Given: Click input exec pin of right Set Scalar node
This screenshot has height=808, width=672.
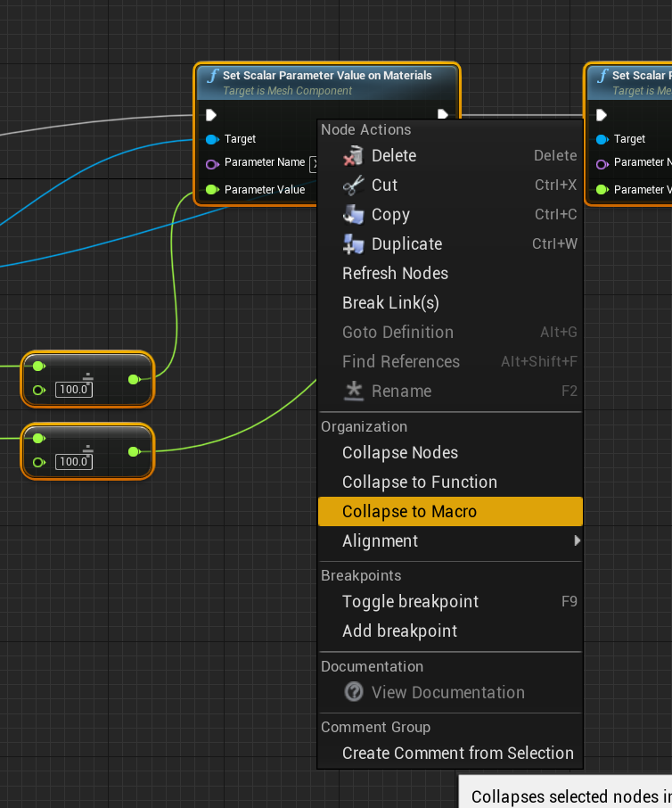Looking at the screenshot, I should coord(602,115).
